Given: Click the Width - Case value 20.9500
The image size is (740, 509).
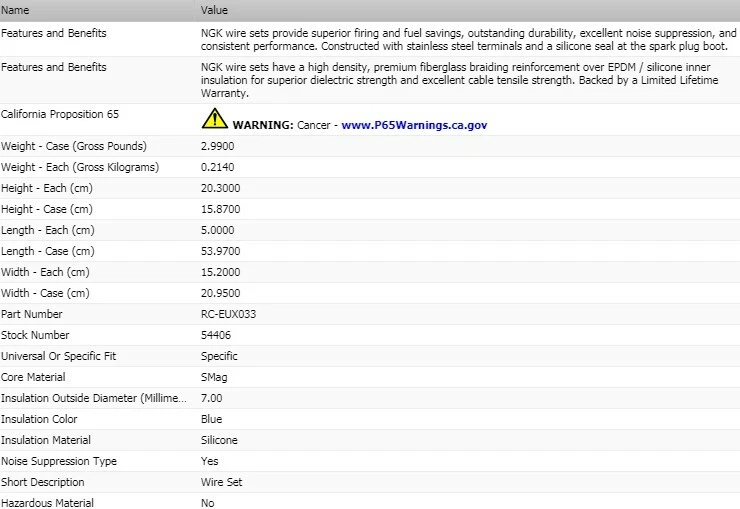Looking at the screenshot, I should 220,293.
